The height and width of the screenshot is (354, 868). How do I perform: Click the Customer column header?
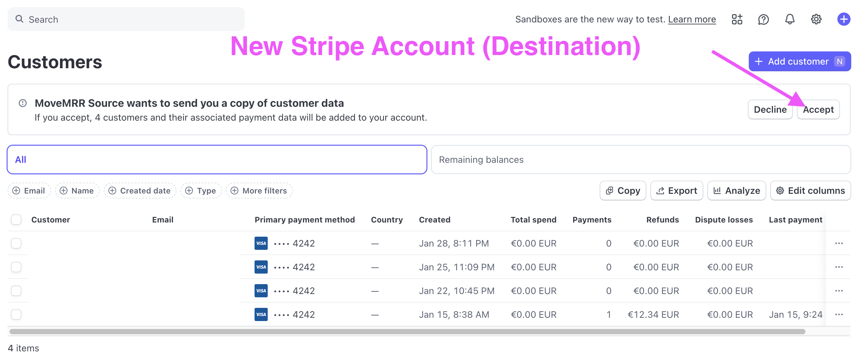(50, 220)
